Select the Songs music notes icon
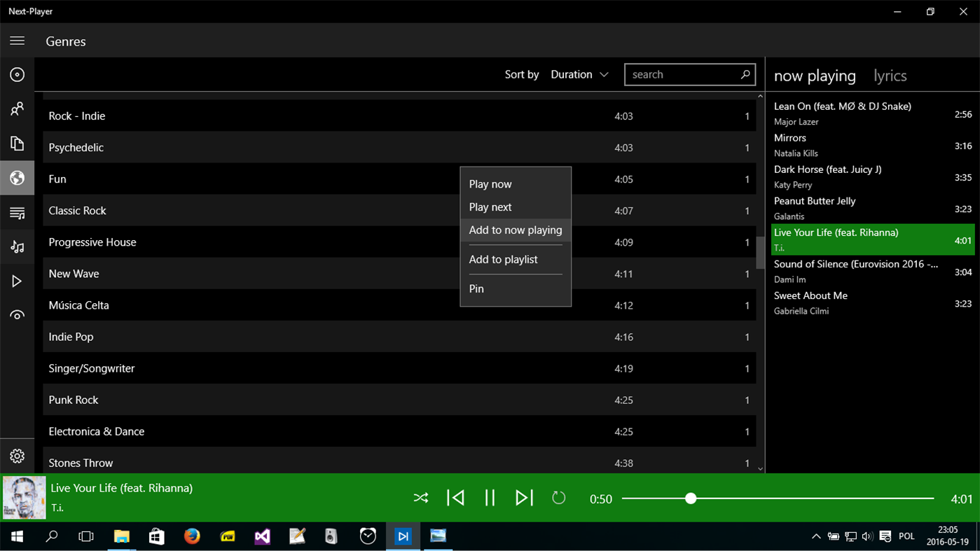 [18, 246]
